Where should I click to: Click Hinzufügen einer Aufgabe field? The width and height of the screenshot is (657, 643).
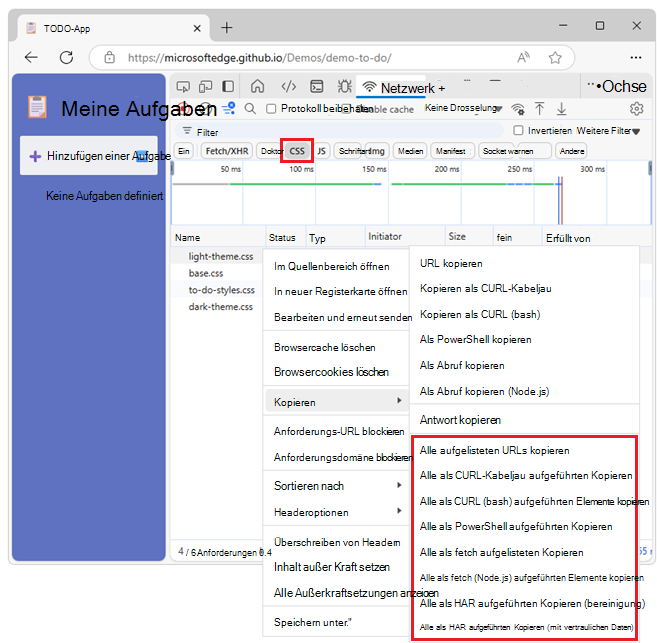[89, 156]
